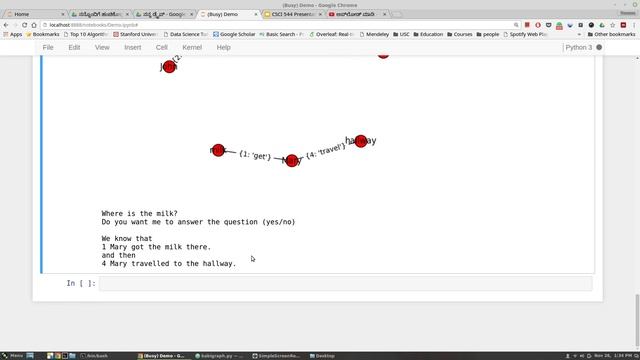Click the zoom magnifier icon in address bar
640x360 pixels.
(516, 25)
